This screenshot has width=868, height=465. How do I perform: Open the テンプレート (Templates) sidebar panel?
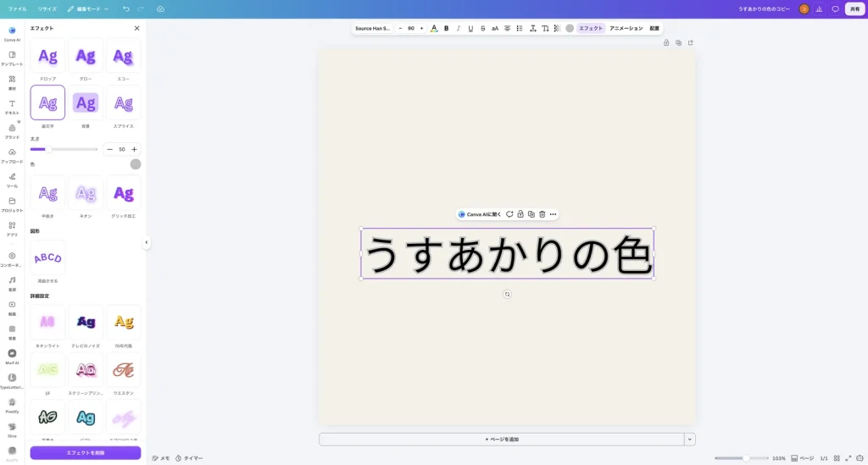pos(12,58)
